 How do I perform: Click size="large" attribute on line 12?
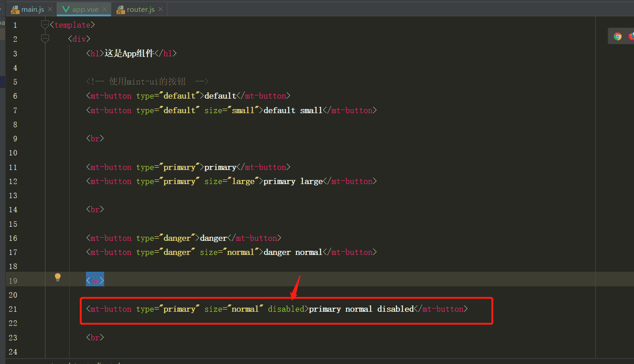tap(231, 181)
